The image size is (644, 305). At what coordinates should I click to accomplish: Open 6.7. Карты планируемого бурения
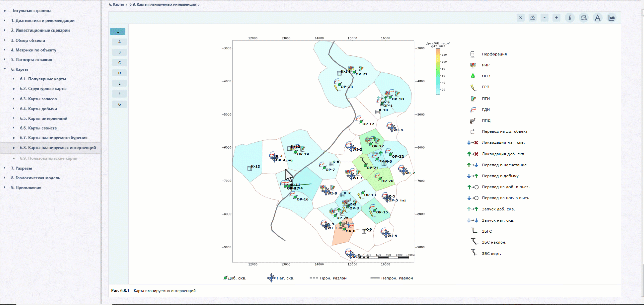[53, 138]
